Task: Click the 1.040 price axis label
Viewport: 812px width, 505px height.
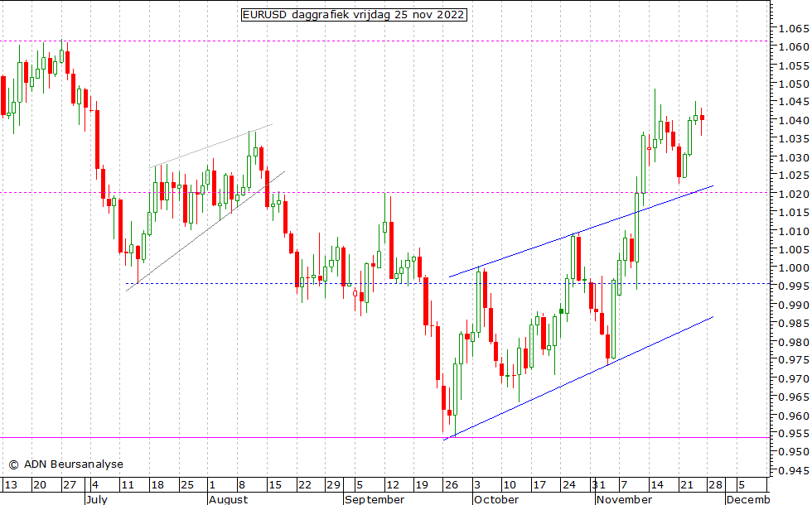Action: [x=794, y=121]
